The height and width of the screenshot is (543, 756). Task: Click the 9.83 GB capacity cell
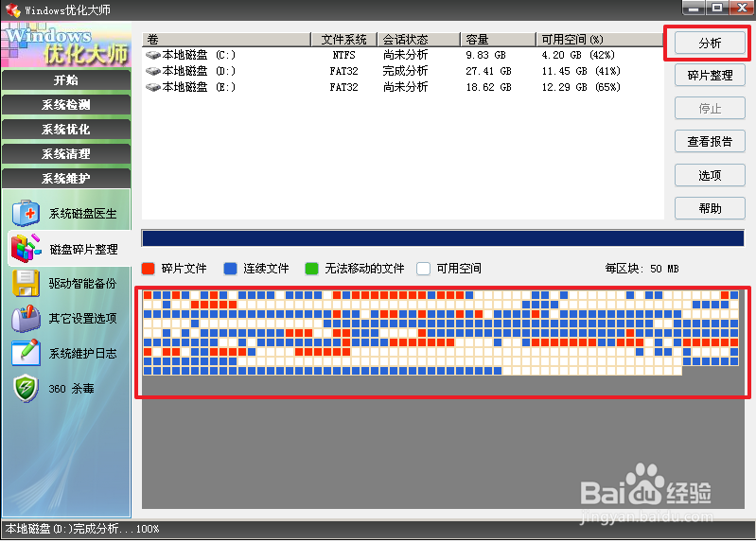[x=485, y=56]
